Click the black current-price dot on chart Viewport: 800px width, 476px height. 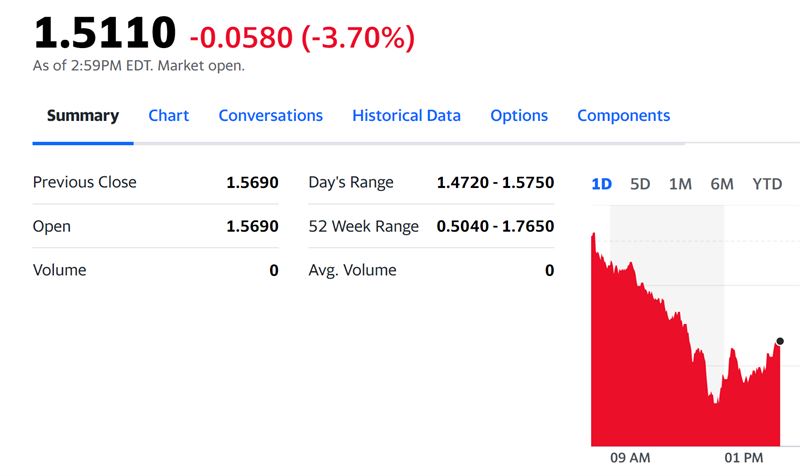point(780,341)
